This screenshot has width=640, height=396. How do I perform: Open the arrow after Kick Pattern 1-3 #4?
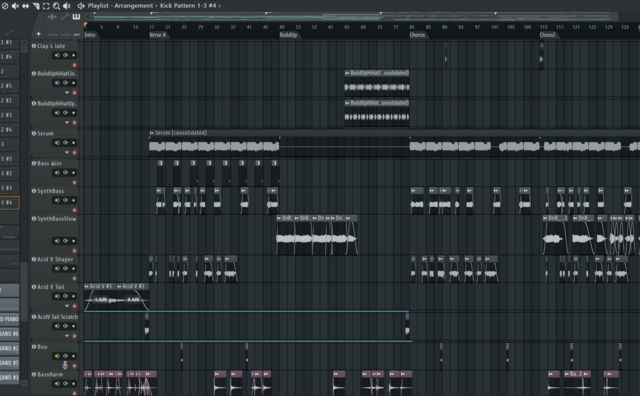[220, 6]
